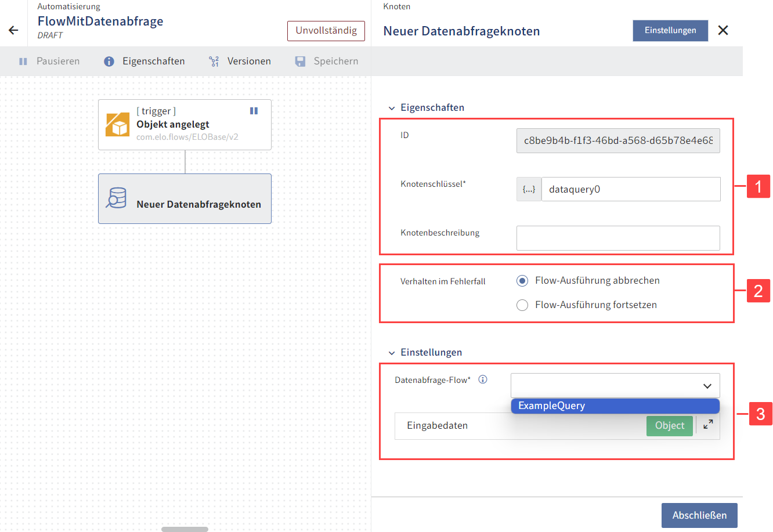Screen dimensions: 773x532
Task: Click the Pausieren pause icon in toolbar
Action: (x=23, y=61)
